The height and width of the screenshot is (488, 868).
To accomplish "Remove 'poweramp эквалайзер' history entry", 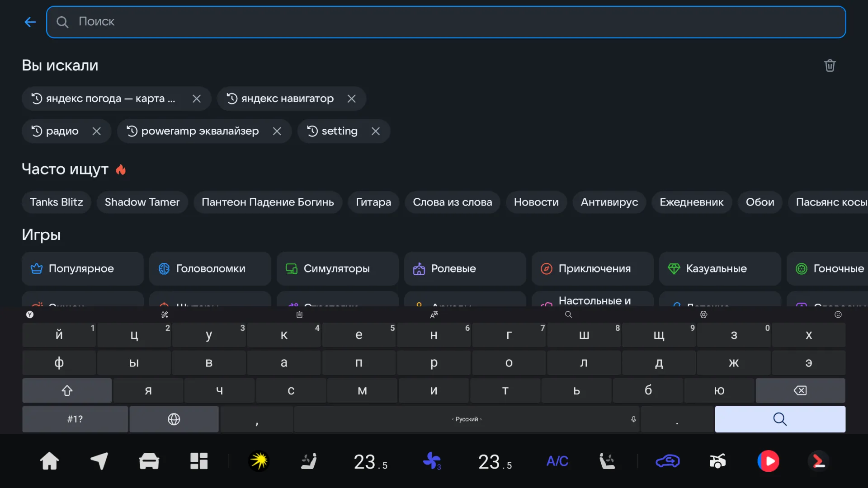I will [277, 131].
